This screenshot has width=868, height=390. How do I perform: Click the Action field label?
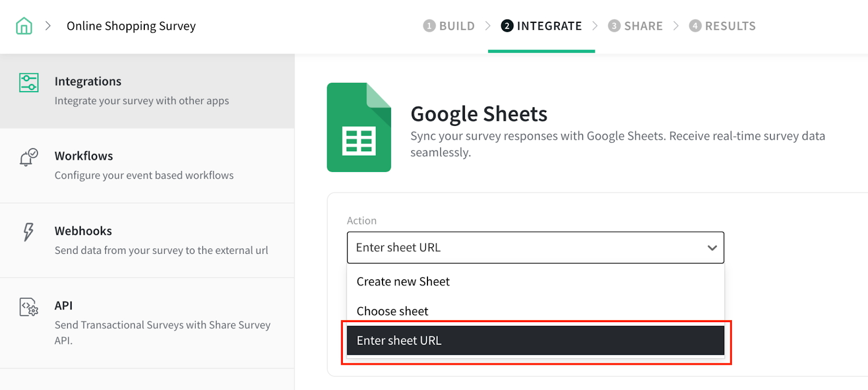pyautogui.click(x=362, y=221)
